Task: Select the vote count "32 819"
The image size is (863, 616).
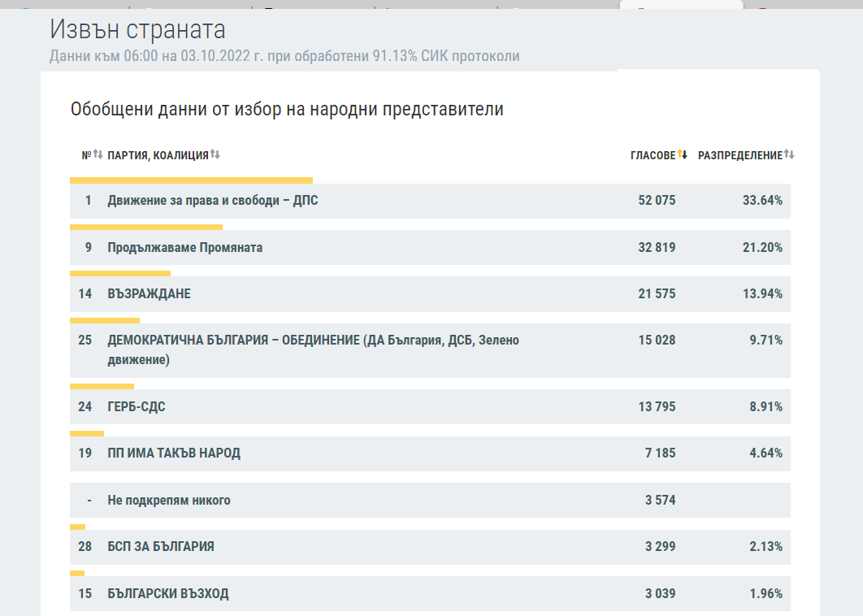Action: tap(657, 248)
